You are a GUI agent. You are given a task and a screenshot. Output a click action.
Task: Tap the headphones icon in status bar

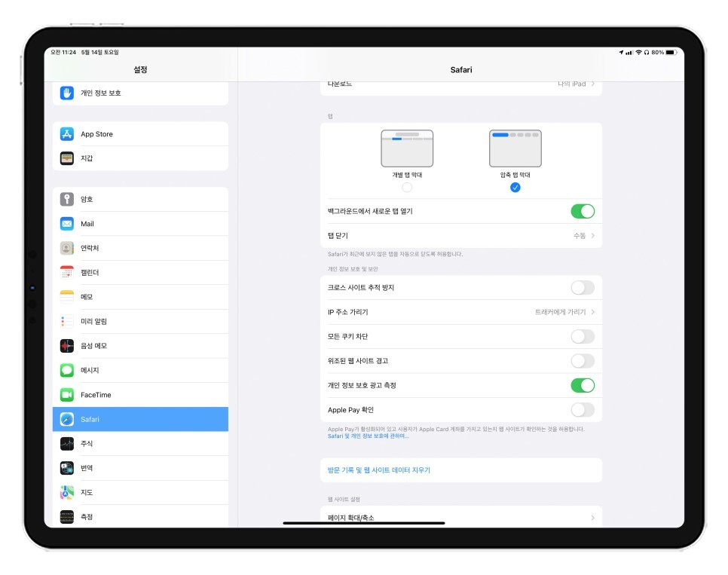647,53
